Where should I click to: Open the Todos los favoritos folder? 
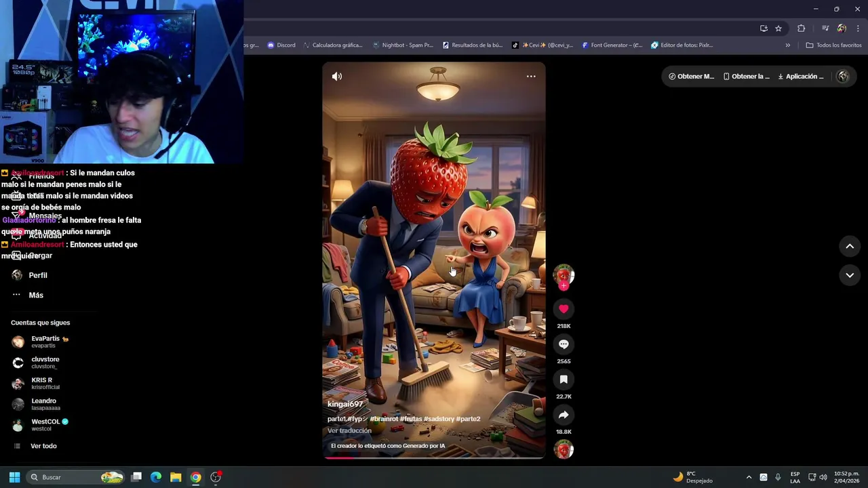point(833,45)
